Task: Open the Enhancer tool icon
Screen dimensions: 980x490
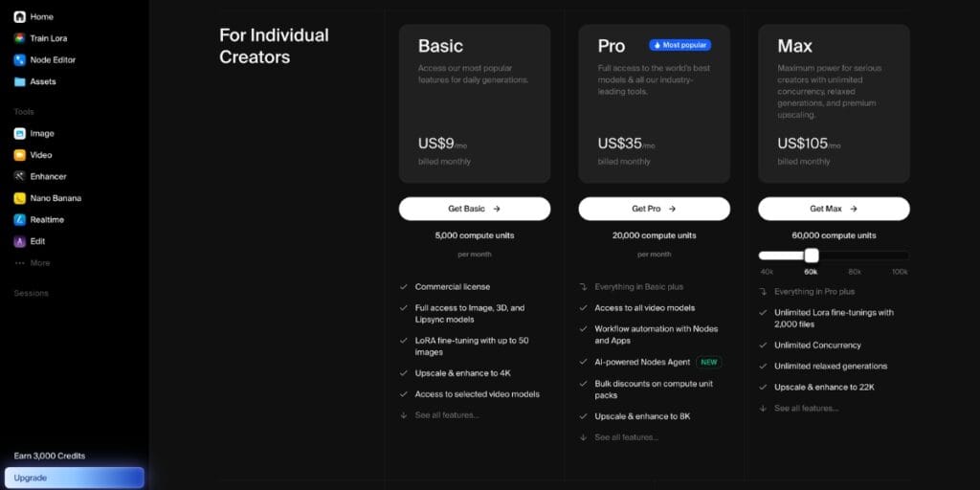Action: coord(19,176)
